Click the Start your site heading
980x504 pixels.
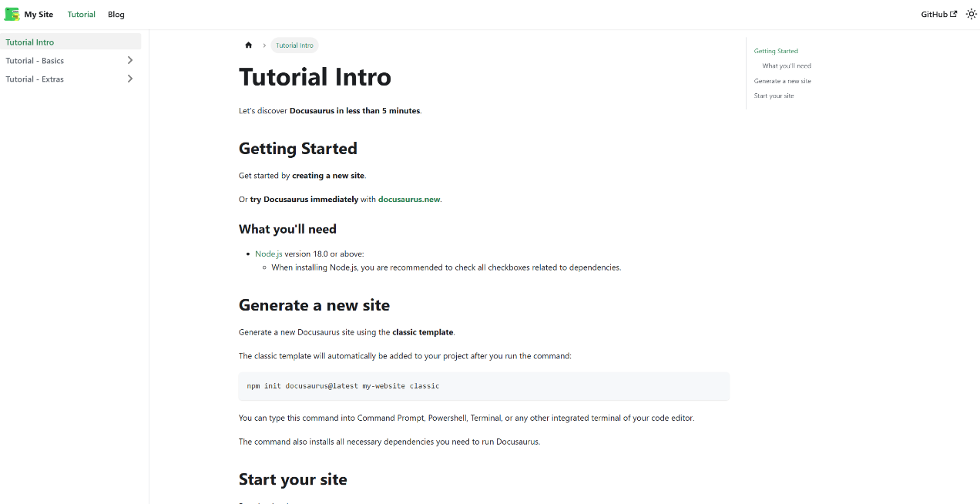click(293, 479)
